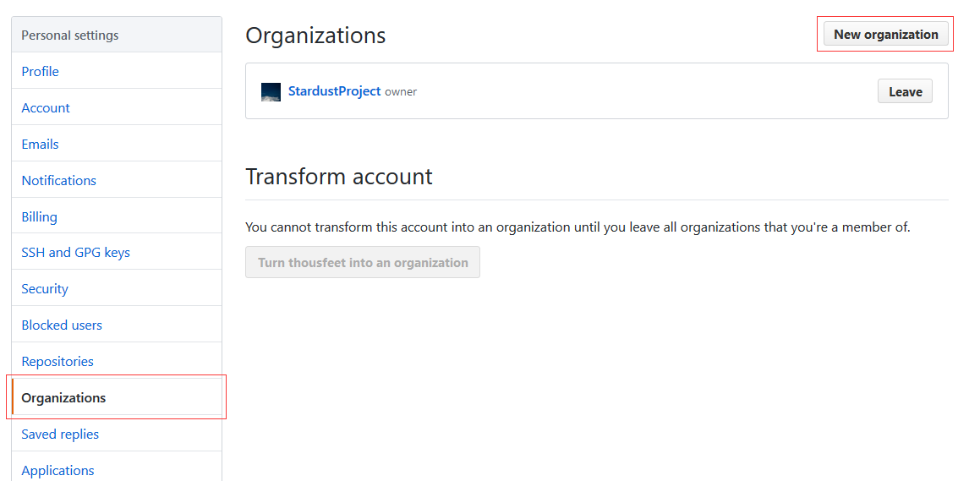
Task: Select Repositories in the settings sidebar
Action: [x=57, y=361]
